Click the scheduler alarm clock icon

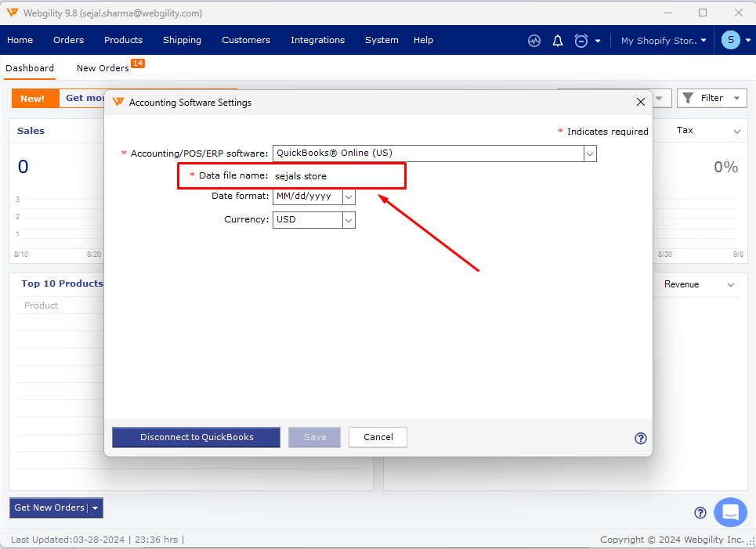[x=581, y=41]
